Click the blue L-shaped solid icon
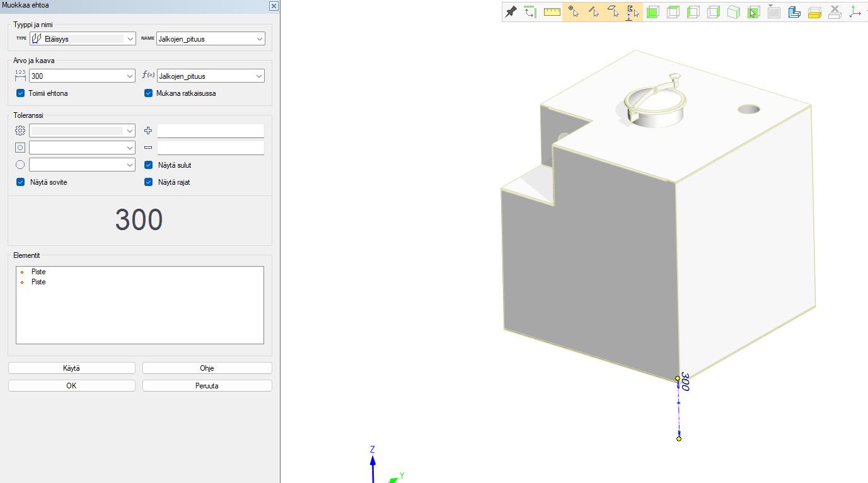868x483 pixels. (x=794, y=12)
